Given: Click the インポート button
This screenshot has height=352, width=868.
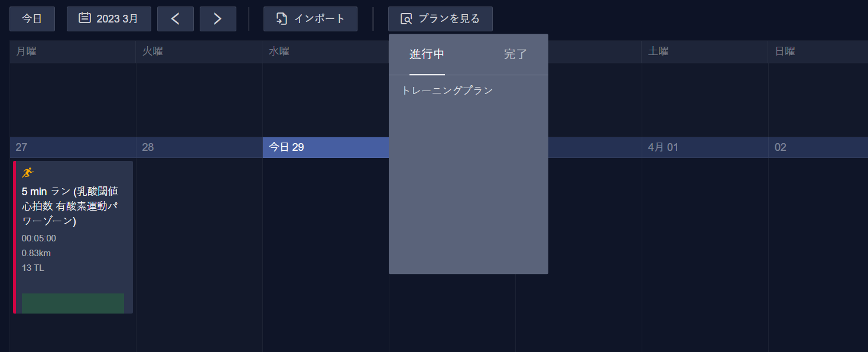Looking at the screenshot, I should [310, 19].
